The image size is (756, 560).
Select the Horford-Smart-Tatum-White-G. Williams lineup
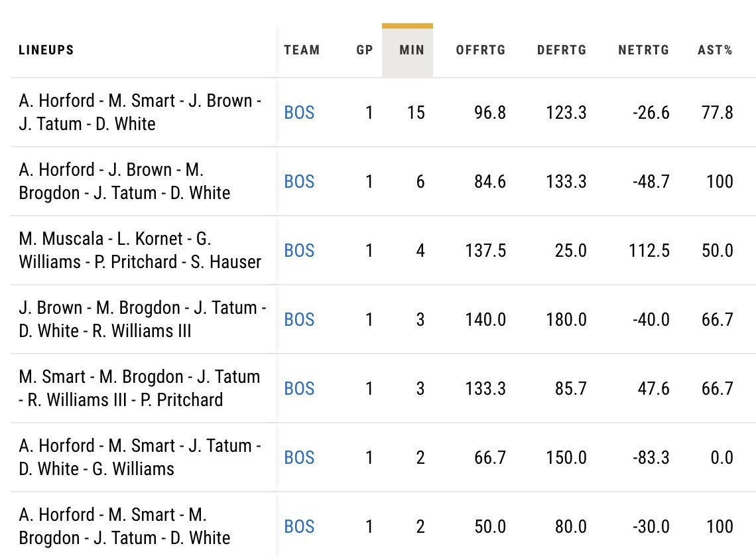[x=140, y=457]
